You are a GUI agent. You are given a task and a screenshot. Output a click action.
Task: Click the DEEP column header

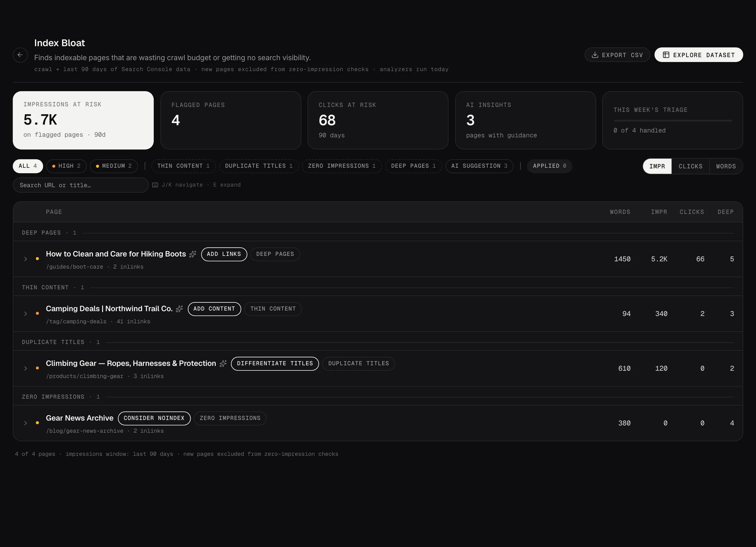725,212
